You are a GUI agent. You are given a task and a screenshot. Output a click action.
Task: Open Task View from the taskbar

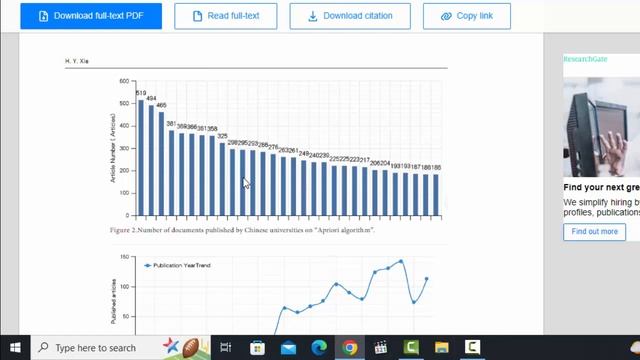(225, 348)
